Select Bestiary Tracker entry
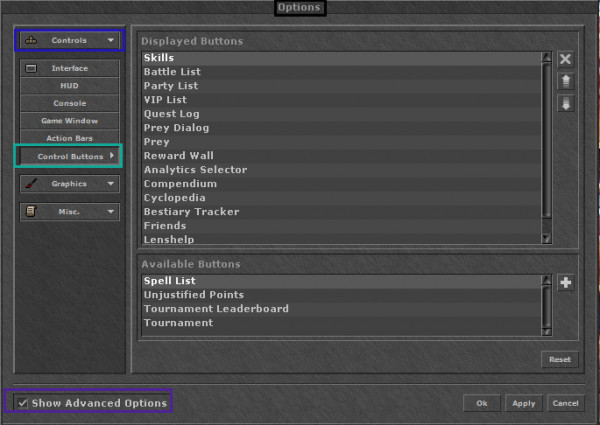The image size is (600, 425). [341, 212]
